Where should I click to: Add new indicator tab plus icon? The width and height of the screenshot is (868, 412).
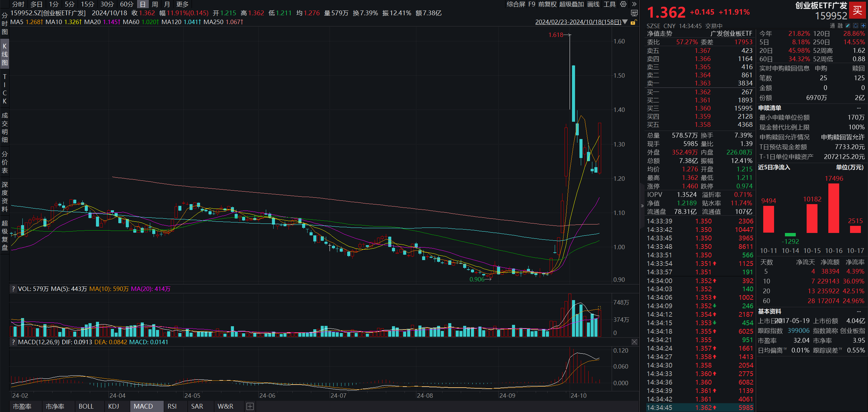(x=250, y=406)
